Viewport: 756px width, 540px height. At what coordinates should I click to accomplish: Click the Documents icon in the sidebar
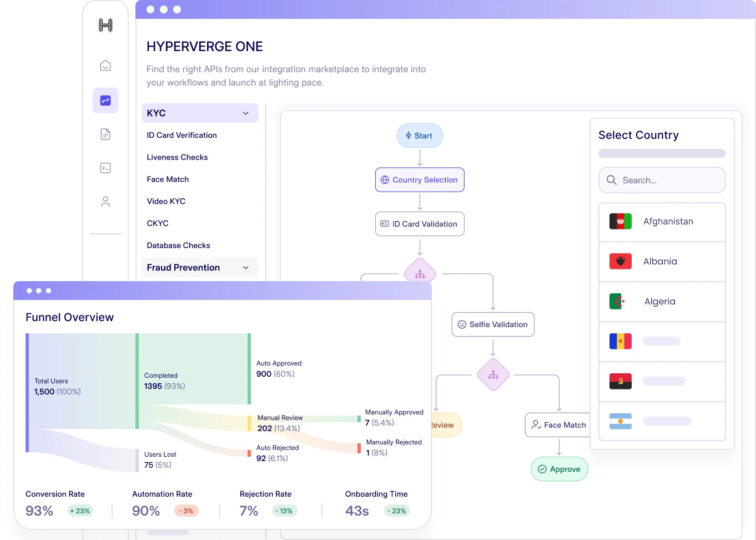click(x=105, y=134)
